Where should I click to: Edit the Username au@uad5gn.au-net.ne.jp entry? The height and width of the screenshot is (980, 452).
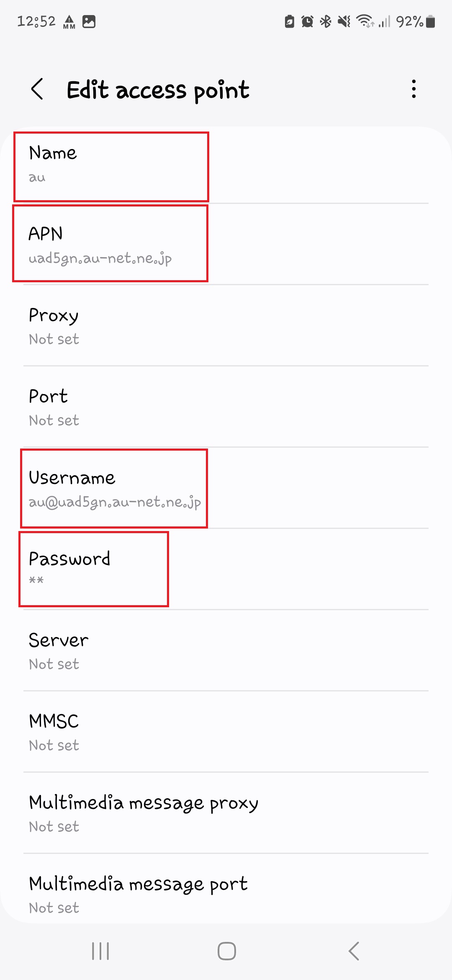click(x=226, y=488)
